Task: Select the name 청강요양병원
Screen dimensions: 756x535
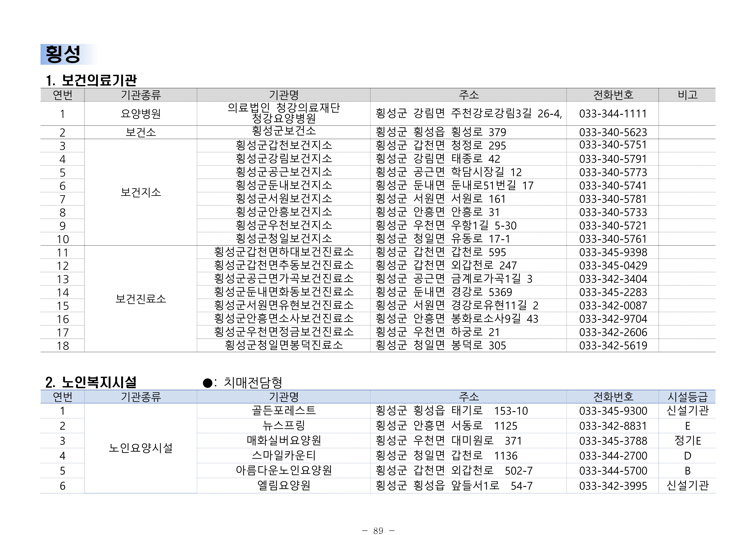Action: coord(284,118)
